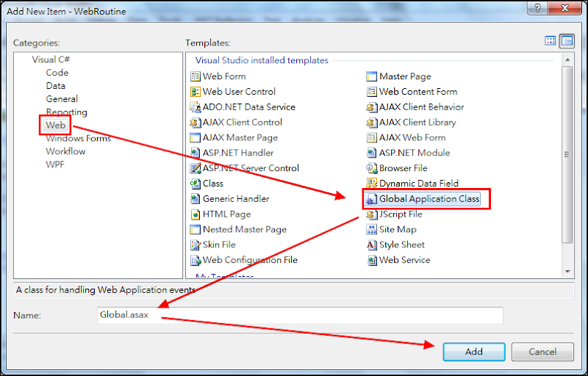Select the Web Configuration File icon
Screen dimensions: 588x376
pos(195,260)
